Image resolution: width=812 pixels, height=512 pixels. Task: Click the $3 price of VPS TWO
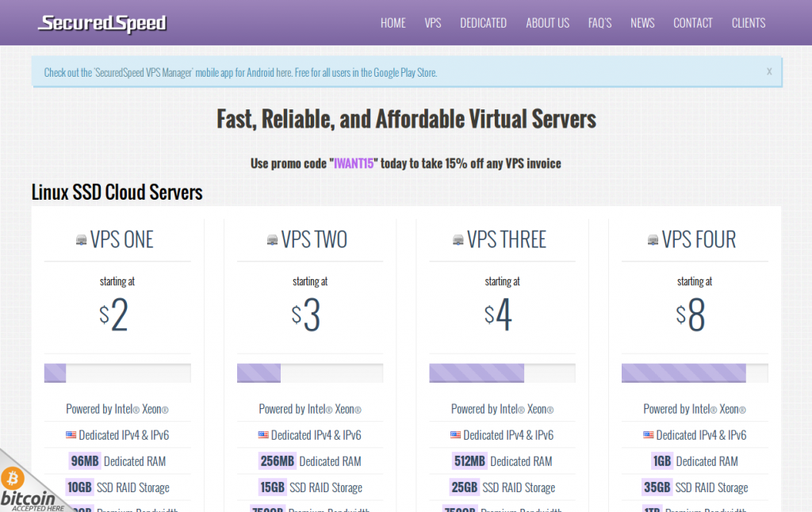coord(306,314)
